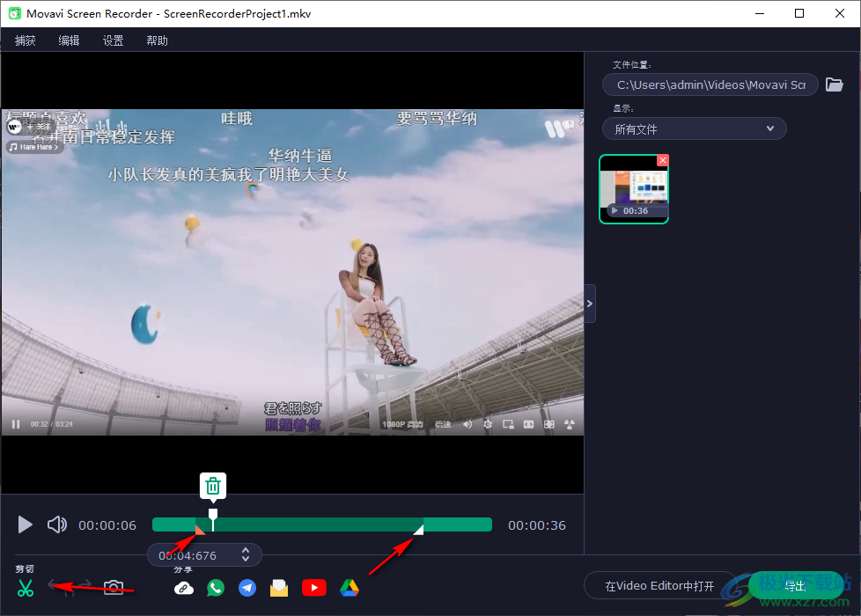Click the red left cut marker
The image size is (861, 616).
(200, 529)
